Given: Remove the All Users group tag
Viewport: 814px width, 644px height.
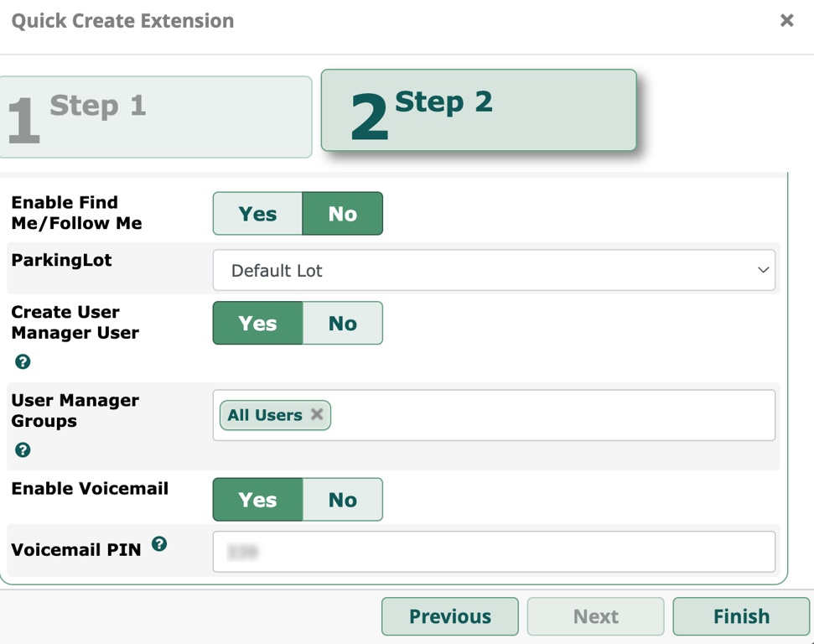Looking at the screenshot, I should pyautogui.click(x=317, y=414).
